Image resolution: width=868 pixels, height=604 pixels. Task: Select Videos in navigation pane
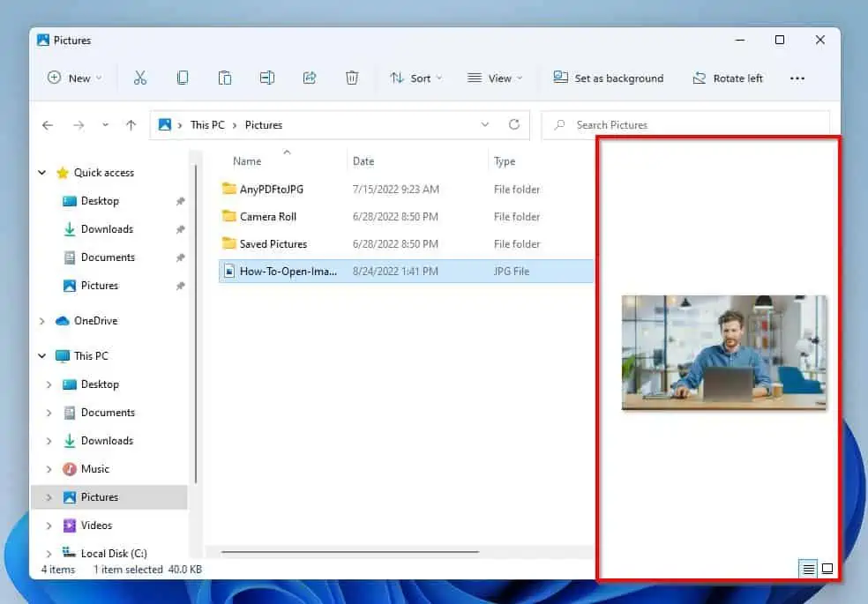pos(96,526)
